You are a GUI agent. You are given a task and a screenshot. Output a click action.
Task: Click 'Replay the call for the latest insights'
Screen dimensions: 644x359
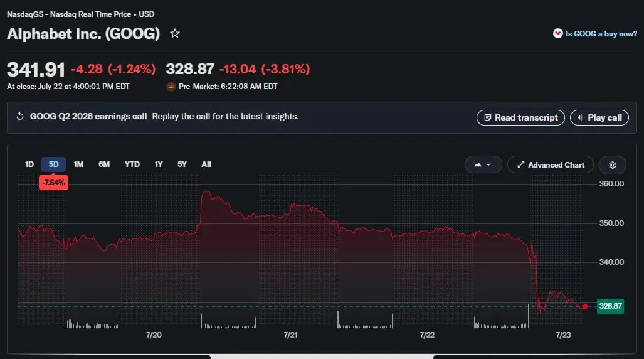pyautogui.click(x=226, y=116)
